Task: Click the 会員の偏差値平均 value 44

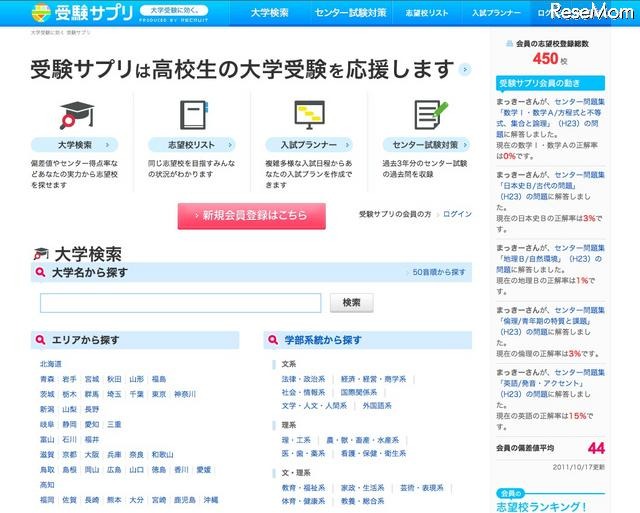Action: [x=596, y=448]
